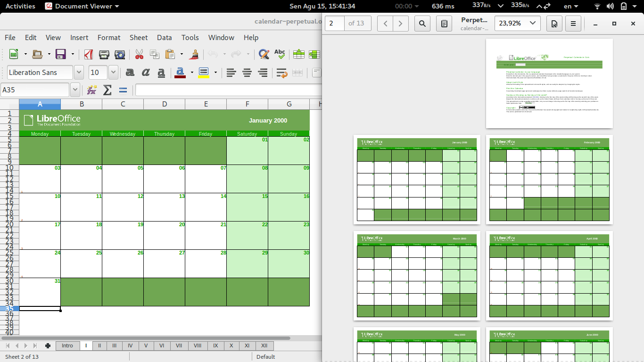Select the Clone Formatting paintbrush

pyautogui.click(x=193, y=54)
